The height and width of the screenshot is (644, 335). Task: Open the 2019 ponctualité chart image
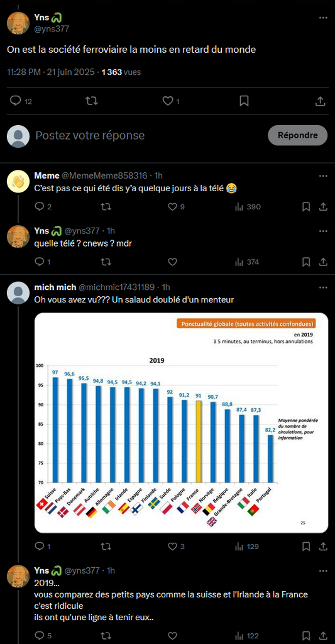click(x=181, y=423)
